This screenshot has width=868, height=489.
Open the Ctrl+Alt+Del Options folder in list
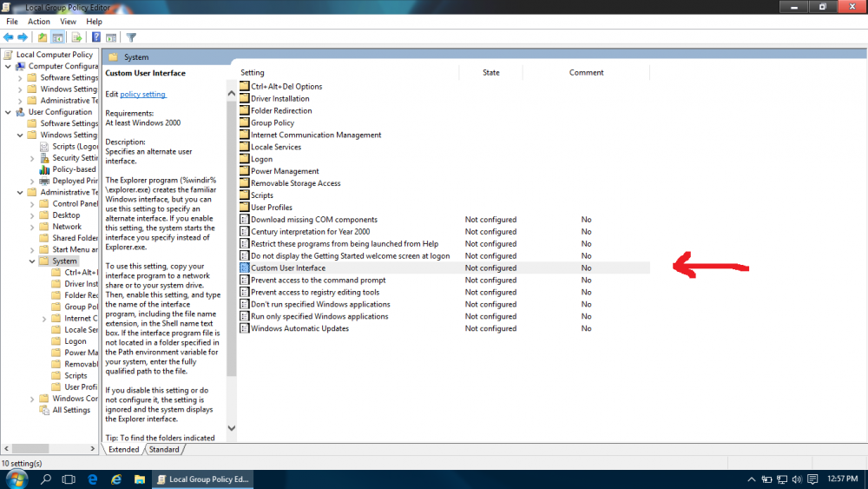[286, 87]
